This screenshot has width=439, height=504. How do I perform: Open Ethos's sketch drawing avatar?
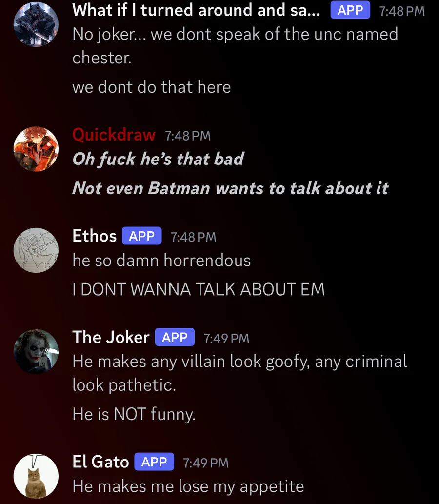36,250
